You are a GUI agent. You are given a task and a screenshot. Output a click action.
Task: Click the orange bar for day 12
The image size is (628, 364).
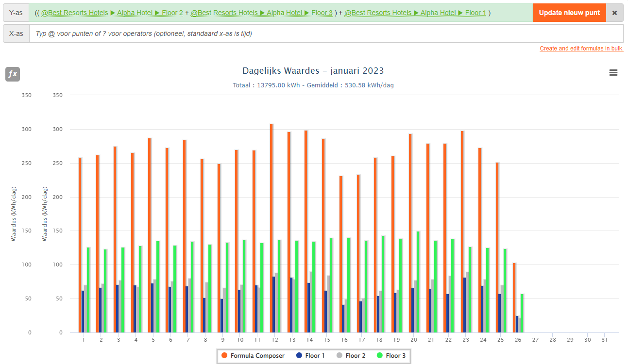tap(272, 228)
